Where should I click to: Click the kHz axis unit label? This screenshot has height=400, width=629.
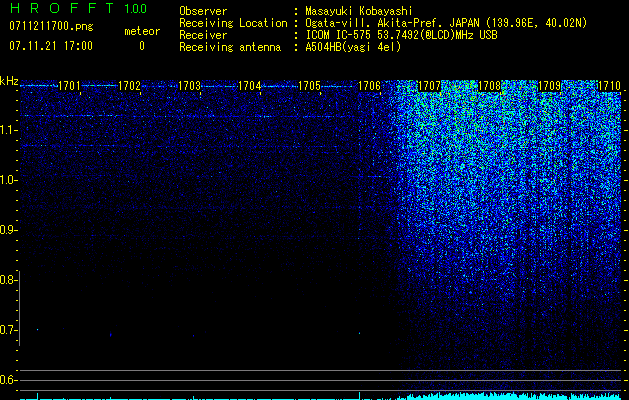tap(9, 81)
